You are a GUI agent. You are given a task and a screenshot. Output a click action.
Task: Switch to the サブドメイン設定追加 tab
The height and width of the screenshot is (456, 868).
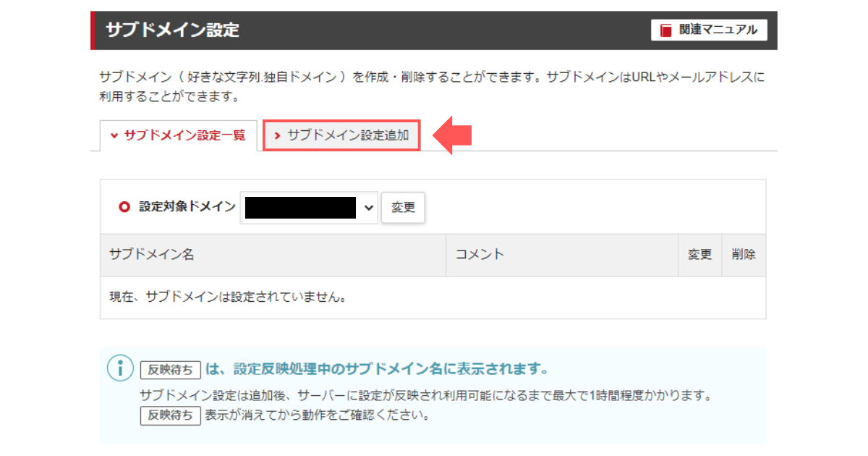[x=341, y=135]
